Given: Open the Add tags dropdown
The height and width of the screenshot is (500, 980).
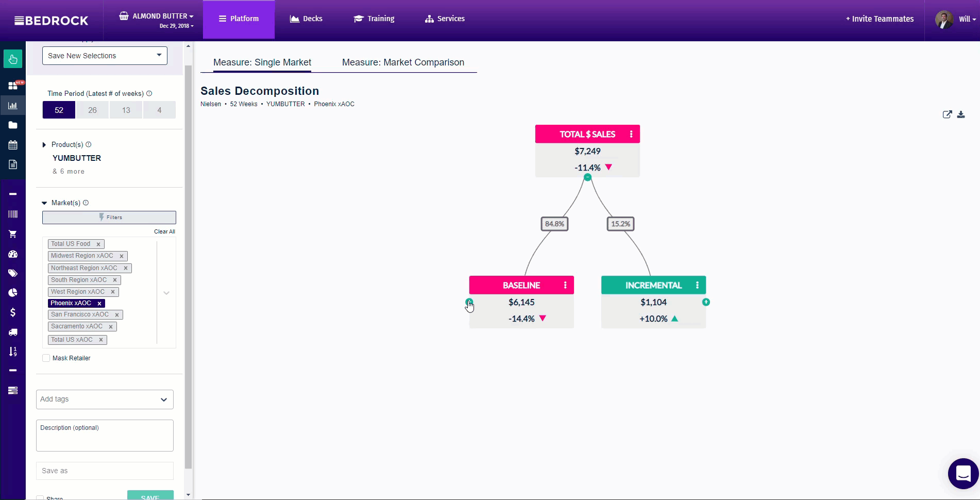Looking at the screenshot, I should [105, 399].
